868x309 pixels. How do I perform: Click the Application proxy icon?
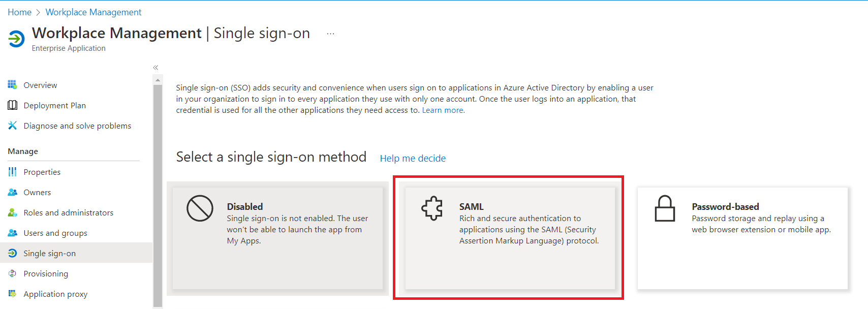pyautogui.click(x=12, y=294)
